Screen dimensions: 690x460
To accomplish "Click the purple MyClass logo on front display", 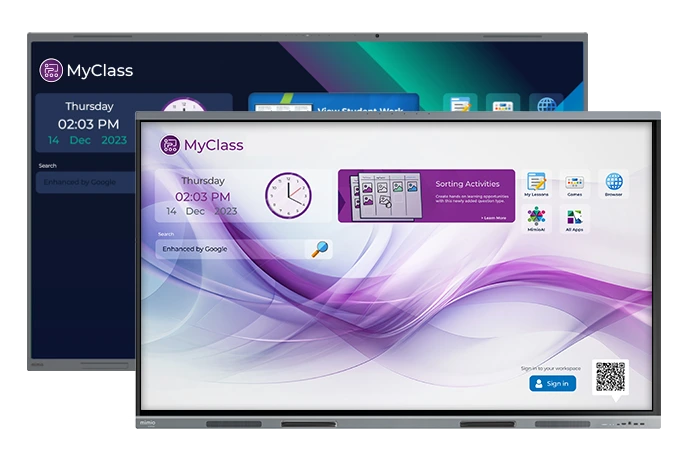I will click(170, 145).
